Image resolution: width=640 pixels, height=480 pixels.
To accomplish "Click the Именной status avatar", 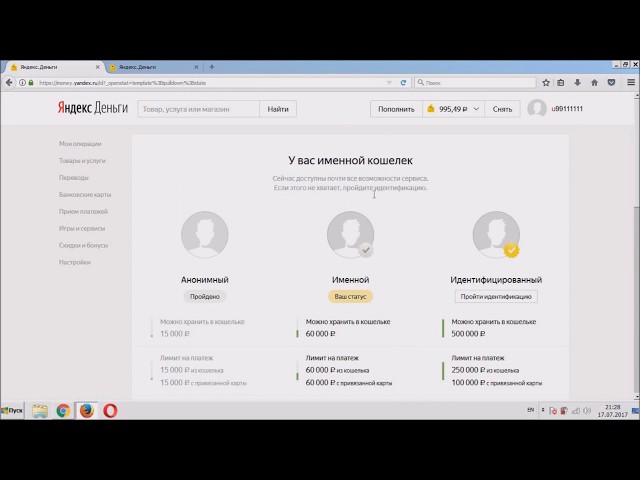I will click(350, 235).
